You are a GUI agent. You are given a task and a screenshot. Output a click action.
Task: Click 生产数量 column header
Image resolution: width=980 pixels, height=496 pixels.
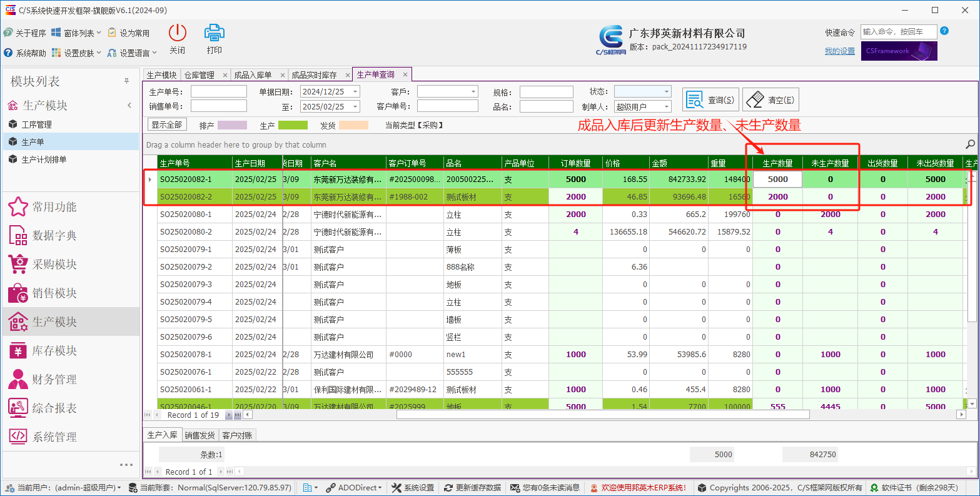pyautogui.click(x=777, y=163)
